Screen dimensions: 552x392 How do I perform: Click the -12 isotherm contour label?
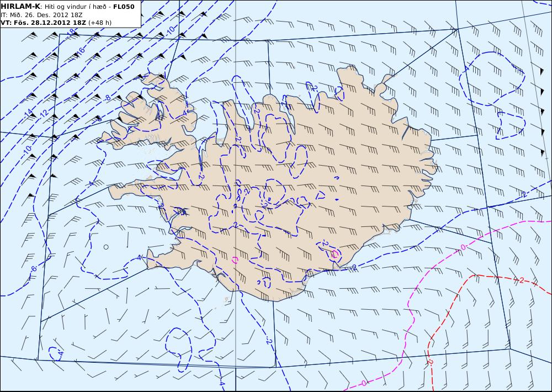point(43,113)
